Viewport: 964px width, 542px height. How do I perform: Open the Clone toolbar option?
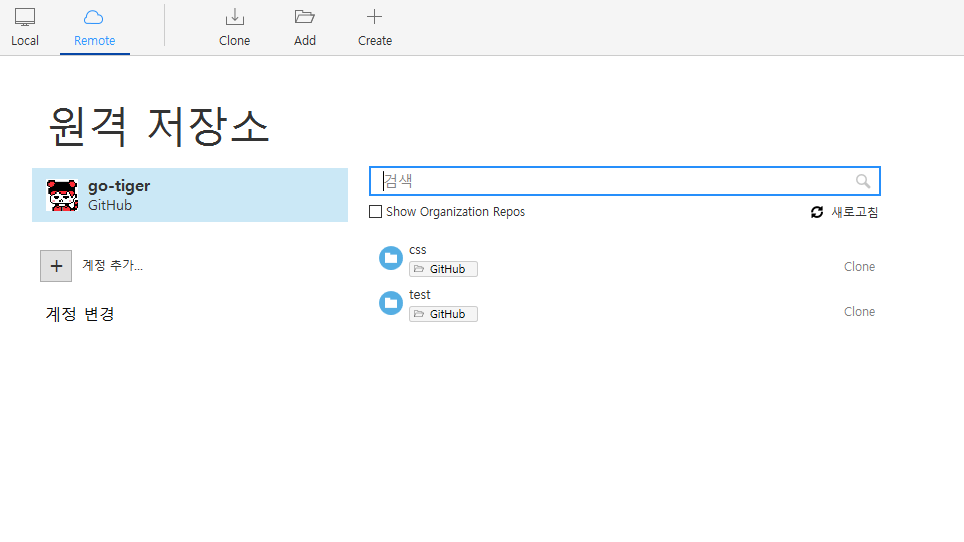tap(234, 28)
